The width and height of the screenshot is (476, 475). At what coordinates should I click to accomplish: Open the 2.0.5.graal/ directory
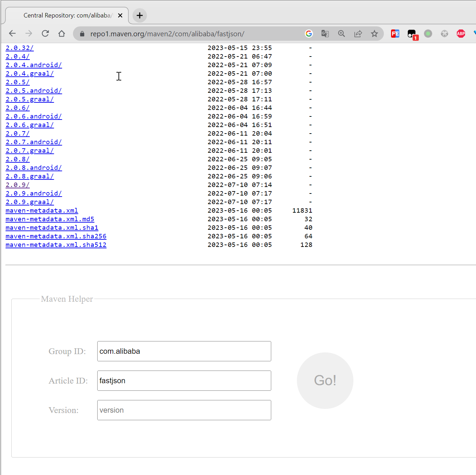[x=29, y=99]
